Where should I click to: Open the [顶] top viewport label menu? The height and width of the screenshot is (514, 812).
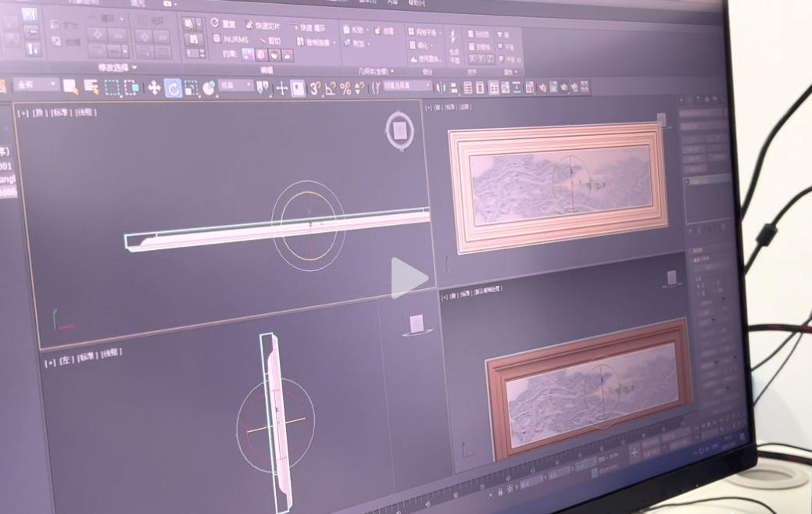click(39, 112)
